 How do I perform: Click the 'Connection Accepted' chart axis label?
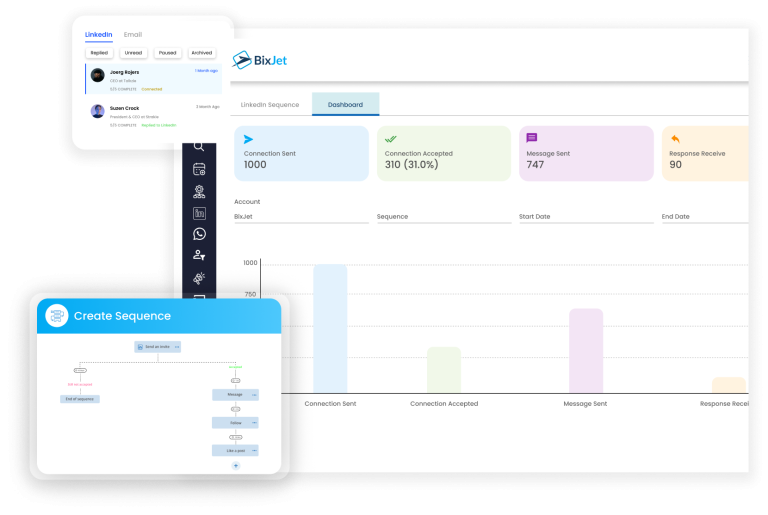tap(444, 404)
